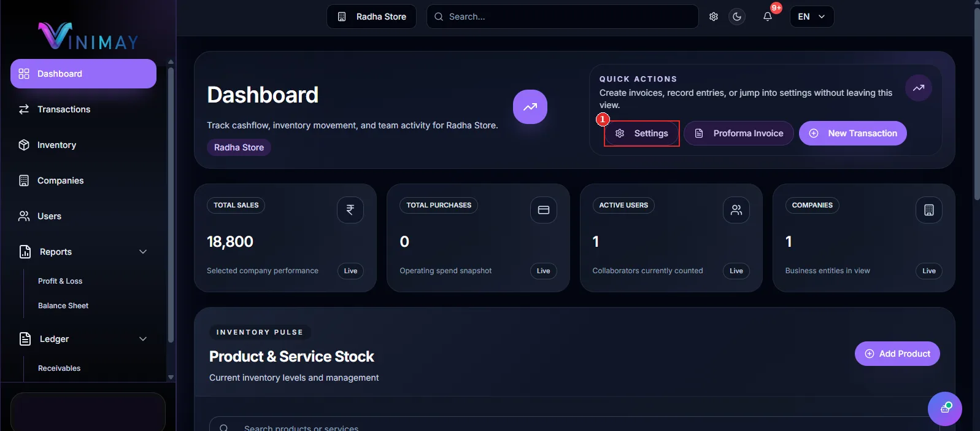980x431 pixels.
Task: Click Quick Actions trend arrow icon
Action: (x=919, y=88)
